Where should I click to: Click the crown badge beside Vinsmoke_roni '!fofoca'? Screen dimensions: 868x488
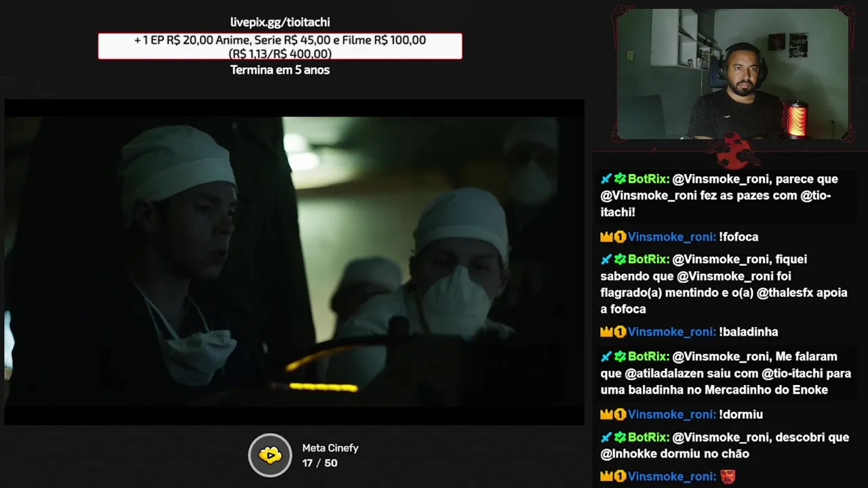pos(606,237)
